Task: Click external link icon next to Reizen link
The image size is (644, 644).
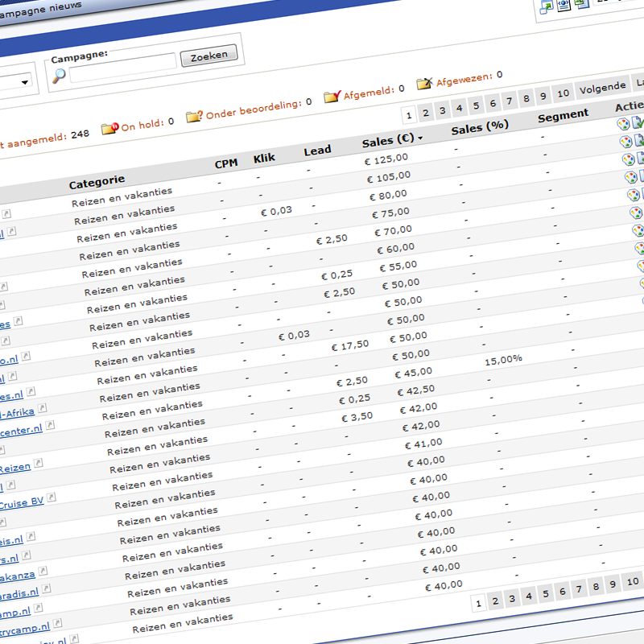Action: (38, 464)
